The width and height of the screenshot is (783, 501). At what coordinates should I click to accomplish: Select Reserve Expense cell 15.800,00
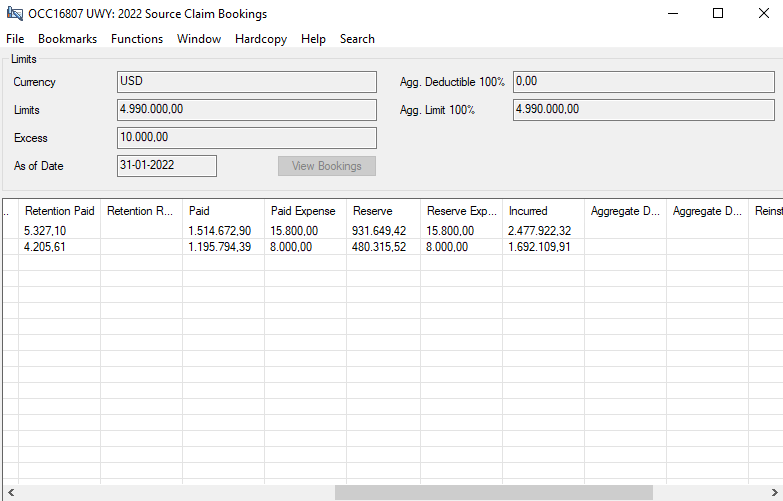(461, 231)
